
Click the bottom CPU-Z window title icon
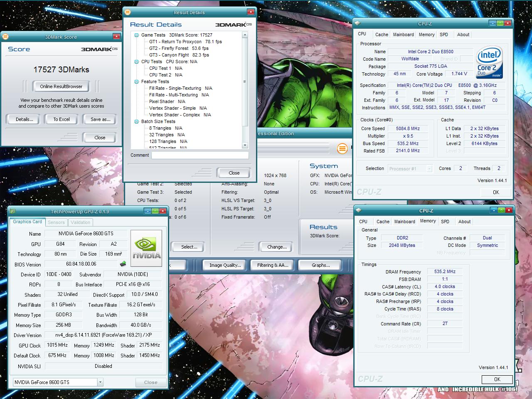click(x=358, y=211)
